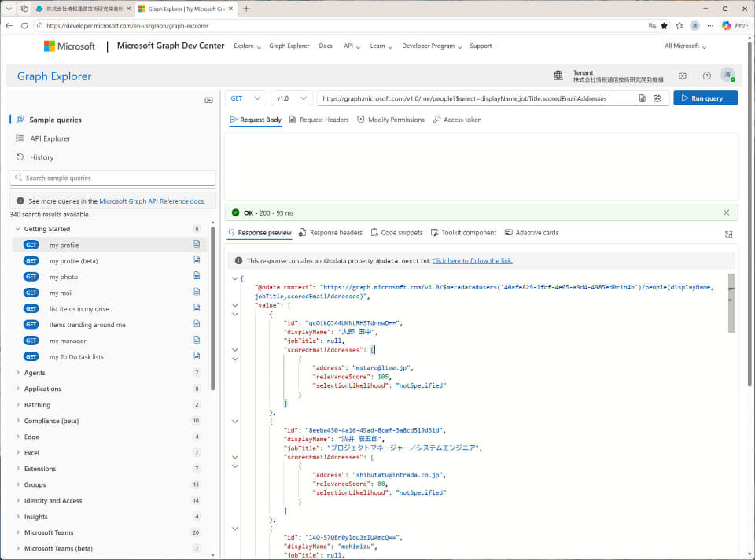Expand the Batching category
This screenshot has width=755, height=560.
click(x=18, y=404)
